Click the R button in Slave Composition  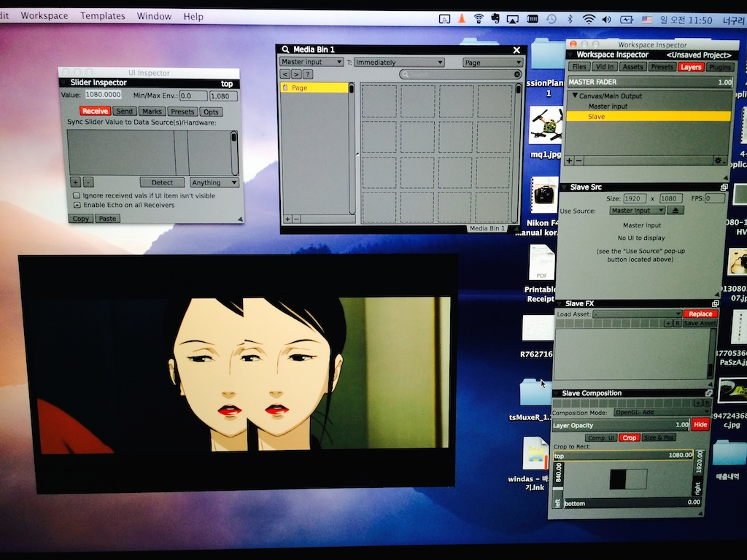coord(706,402)
